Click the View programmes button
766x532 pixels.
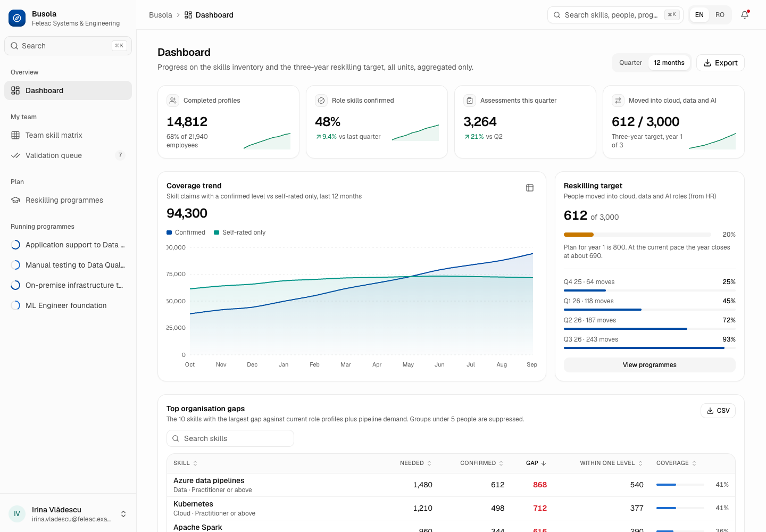[x=650, y=365]
